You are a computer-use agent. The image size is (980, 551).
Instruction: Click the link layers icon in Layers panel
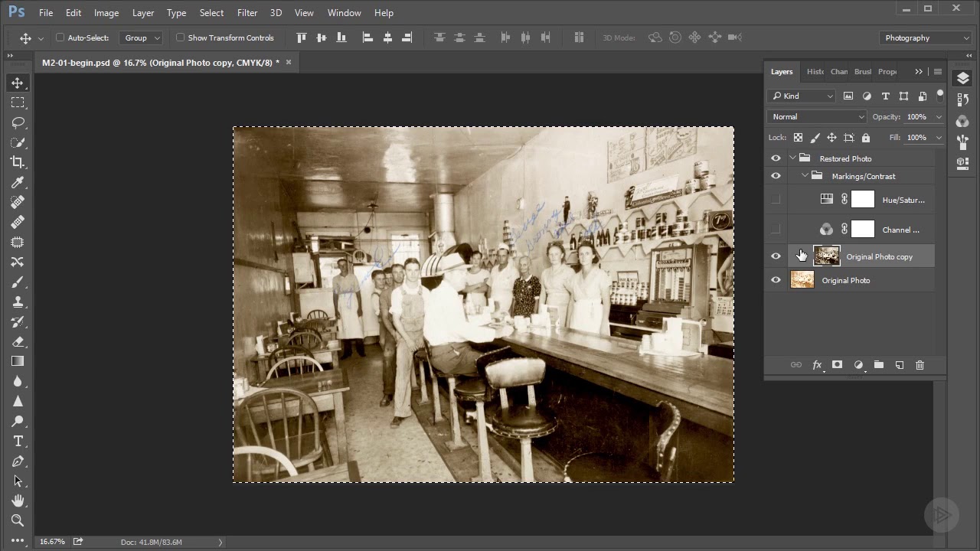796,365
